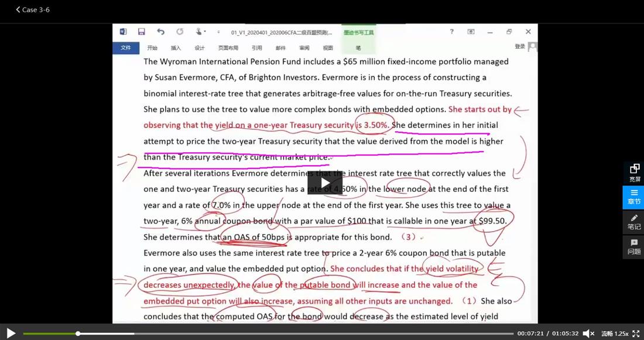Click the red marker '(1)' in document

(468, 301)
